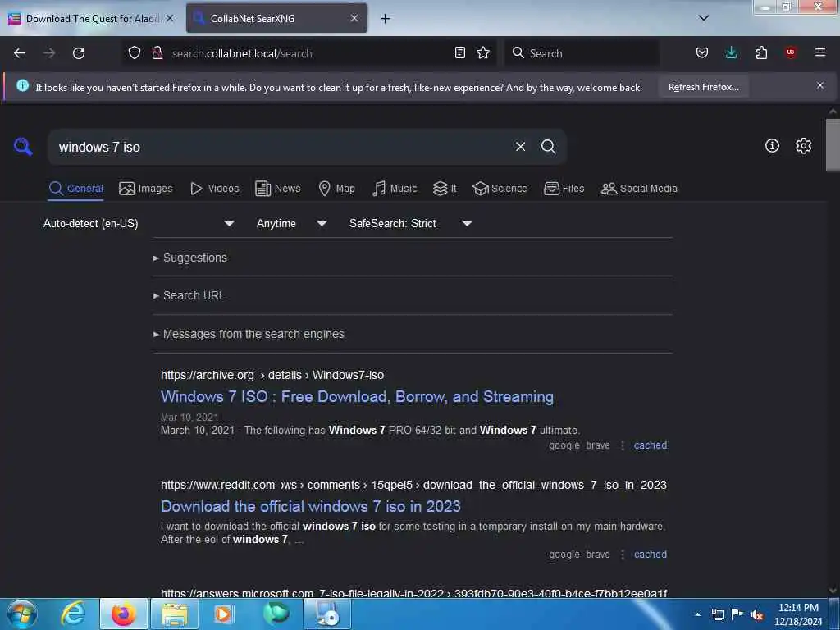Open the media player taskbar icon
This screenshot has height=630, width=840.
223,614
